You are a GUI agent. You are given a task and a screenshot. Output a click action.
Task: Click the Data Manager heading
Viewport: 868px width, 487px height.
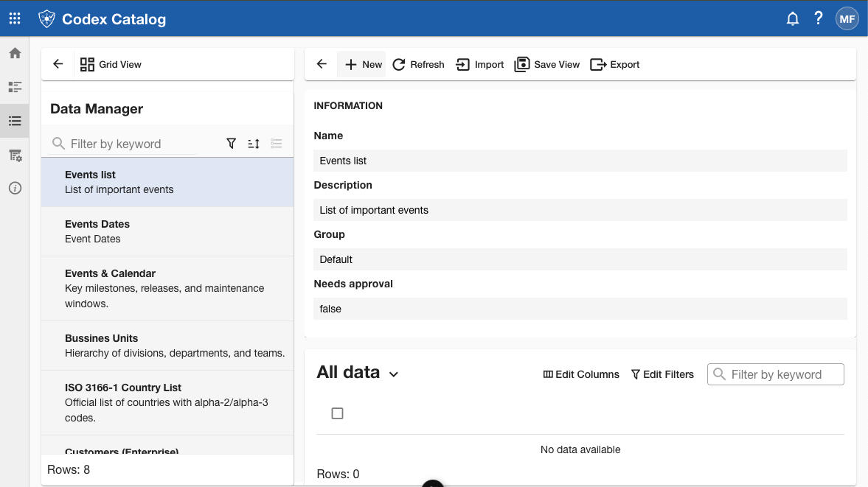pyautogui.click(x=97, y=109)
